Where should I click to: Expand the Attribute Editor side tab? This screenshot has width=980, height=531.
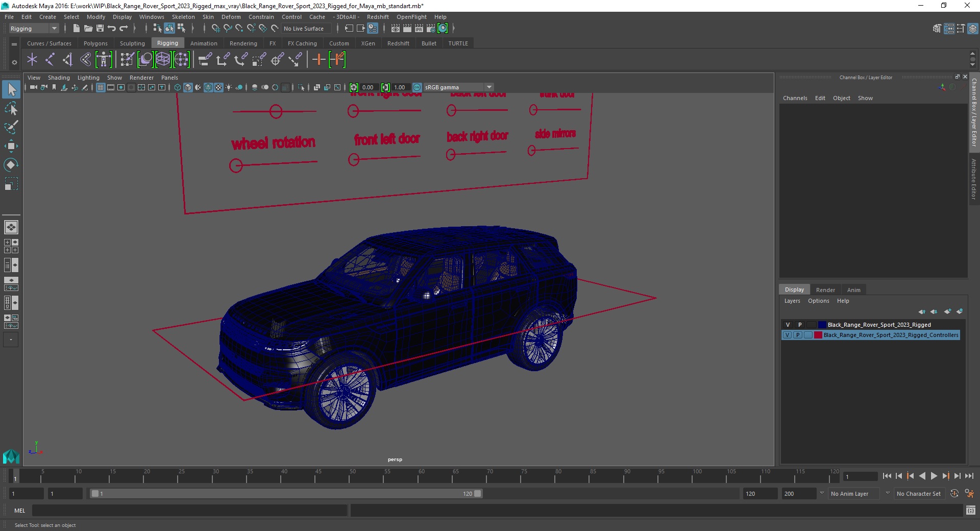pos(974,179)
